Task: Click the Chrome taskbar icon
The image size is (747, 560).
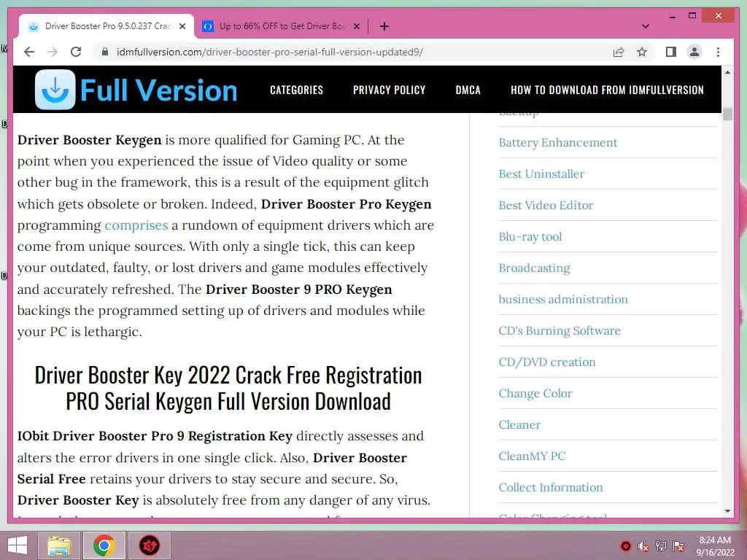Action: [x=104, y=545]
